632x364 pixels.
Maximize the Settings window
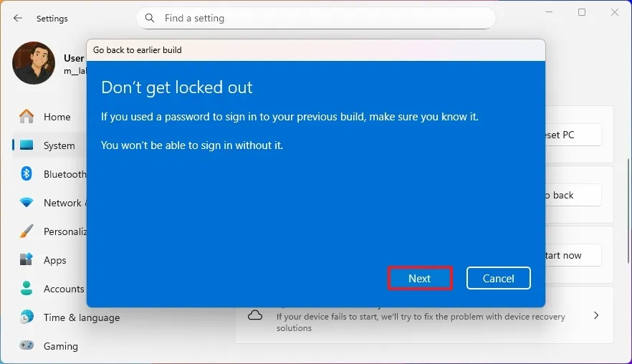(582, 12)
